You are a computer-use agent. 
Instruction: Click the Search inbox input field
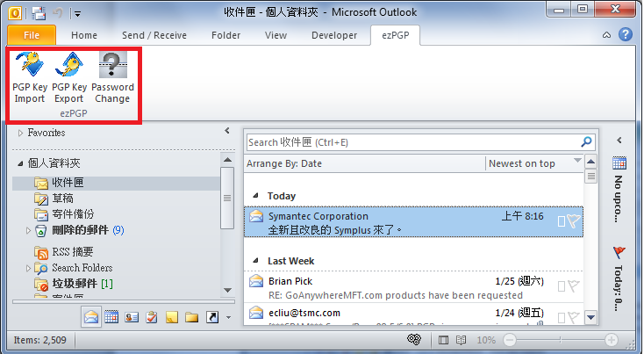point(411,141)
